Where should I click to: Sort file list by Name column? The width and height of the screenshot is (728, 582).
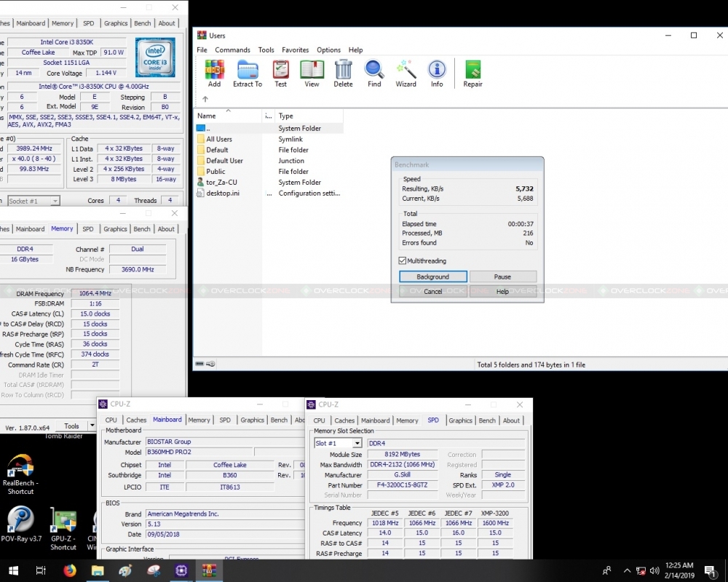click(229, 116)
